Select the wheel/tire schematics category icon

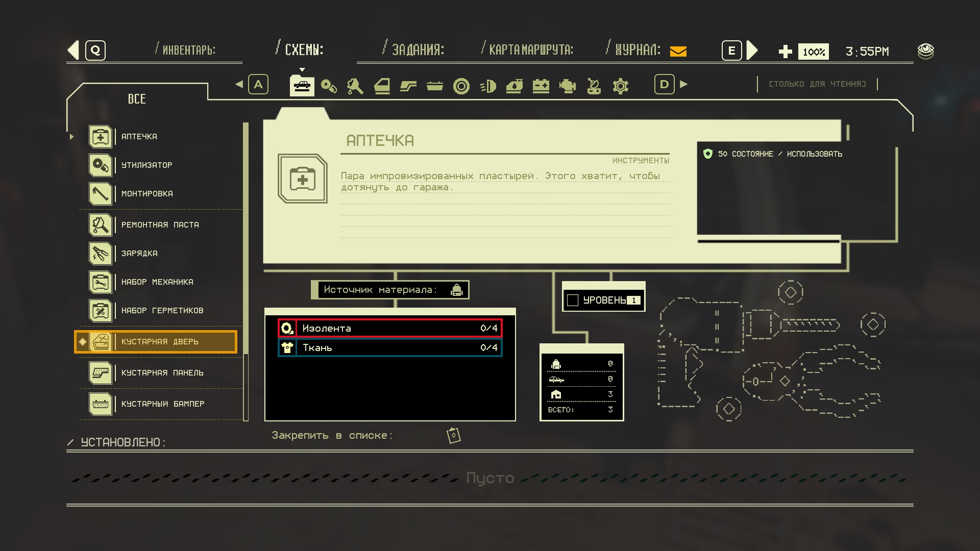point(461,86)
